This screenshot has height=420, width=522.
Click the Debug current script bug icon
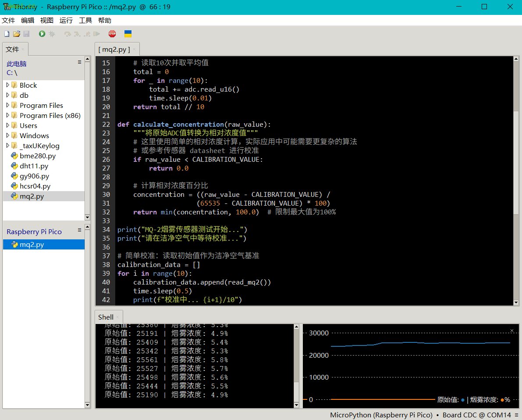[52, 34]
